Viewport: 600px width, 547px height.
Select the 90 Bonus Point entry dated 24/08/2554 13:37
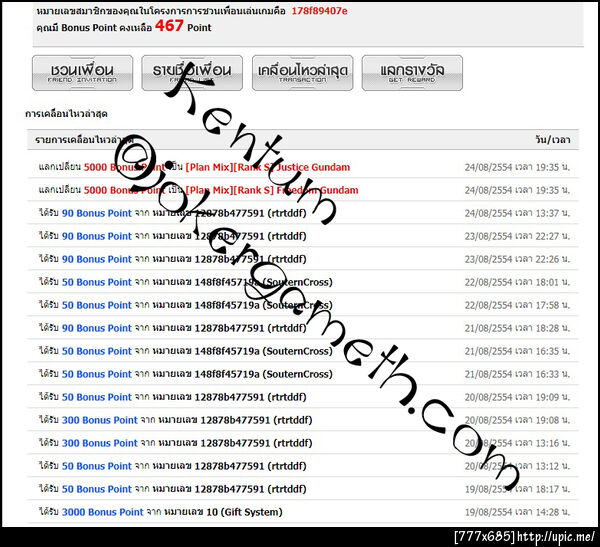tap(303, 213)
